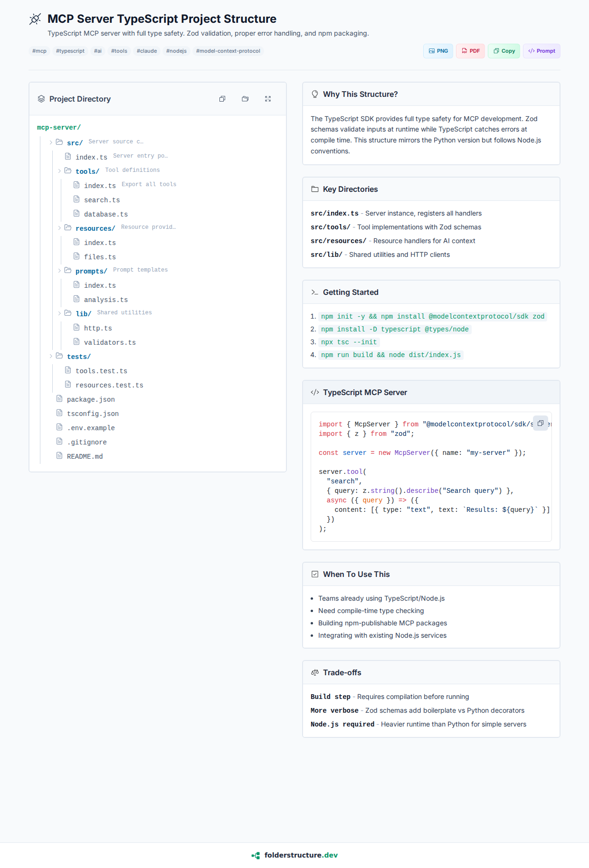Select the #typescript tag

(x=70, y=51)
